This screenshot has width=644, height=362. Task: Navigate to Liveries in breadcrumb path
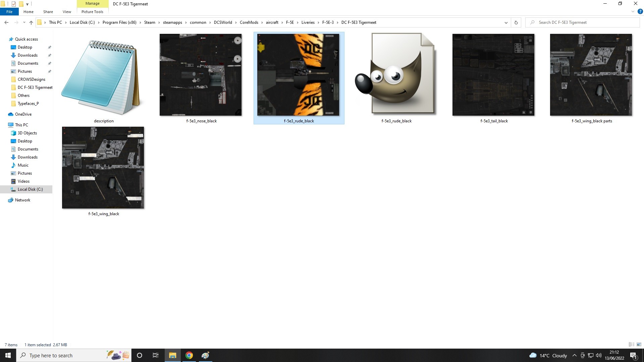[x=308, y=22]
